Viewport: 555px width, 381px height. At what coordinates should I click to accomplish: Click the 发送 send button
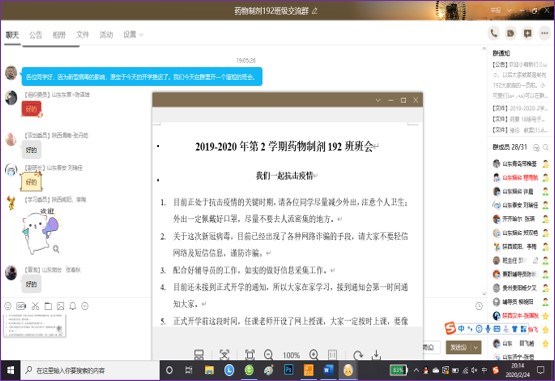pyautogui.click(x=459, y=347)
